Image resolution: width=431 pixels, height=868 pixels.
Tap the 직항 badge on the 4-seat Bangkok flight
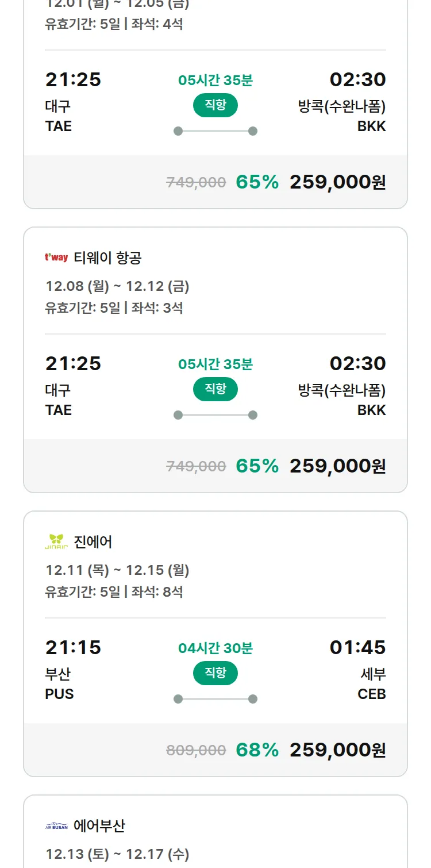[215, 105]
